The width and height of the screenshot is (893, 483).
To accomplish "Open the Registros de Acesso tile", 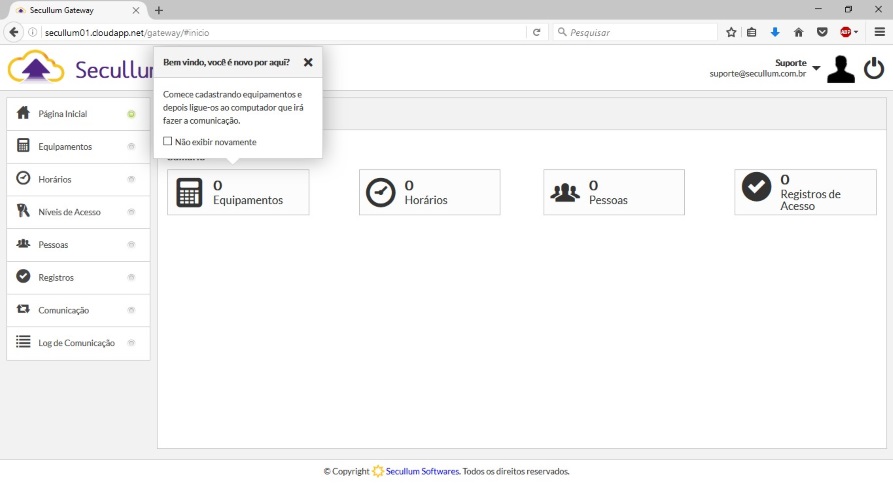I will pyautogui.click(x=804, y=192).
